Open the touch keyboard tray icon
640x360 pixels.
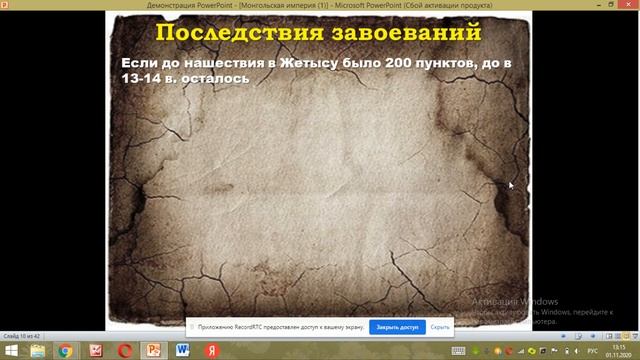click(x=458, y=351)
